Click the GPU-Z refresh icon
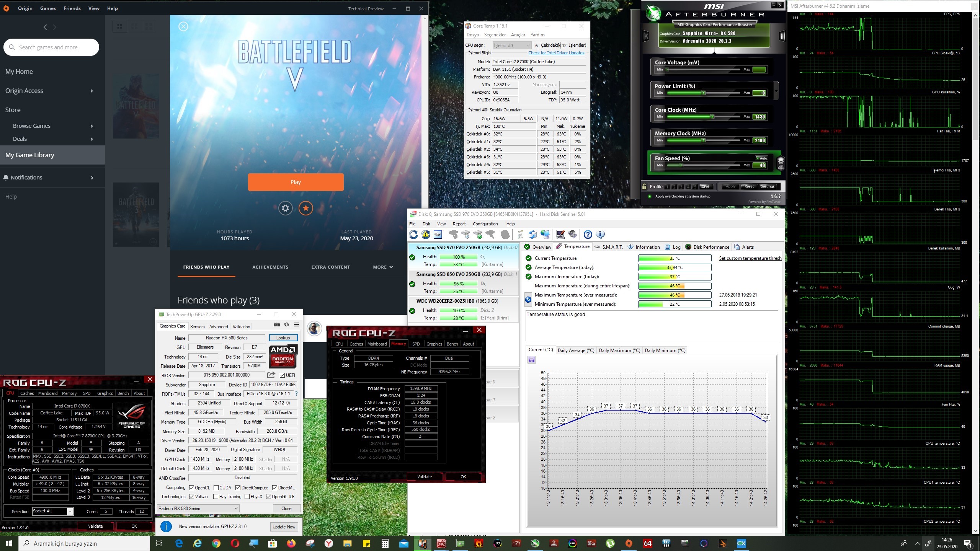The width and height of the screenshot is (980, 551). [x=286, y=324]
